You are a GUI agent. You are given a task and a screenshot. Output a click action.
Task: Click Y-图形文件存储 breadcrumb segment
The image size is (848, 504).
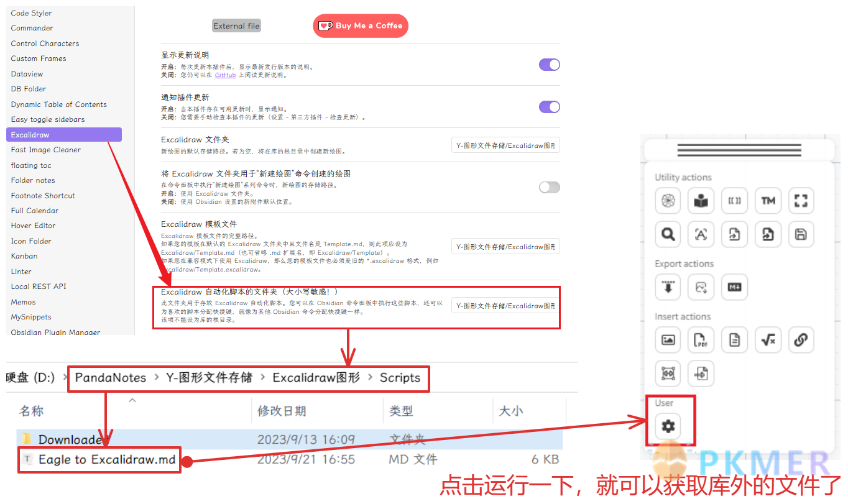(209, 378)
